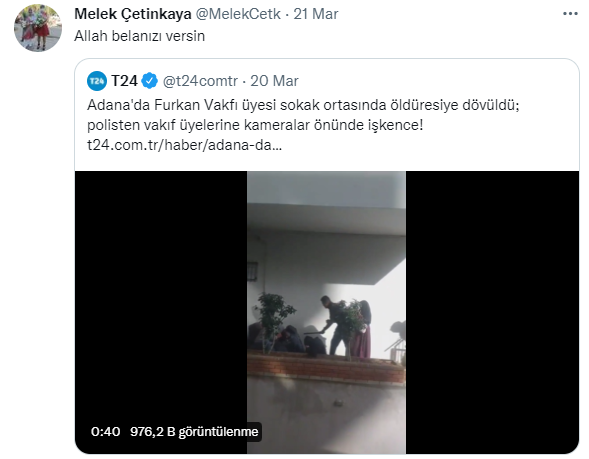
Task: Click the 976,2 B görüntülenme view count
Action: pyautogui.click(x=194, y=432)
